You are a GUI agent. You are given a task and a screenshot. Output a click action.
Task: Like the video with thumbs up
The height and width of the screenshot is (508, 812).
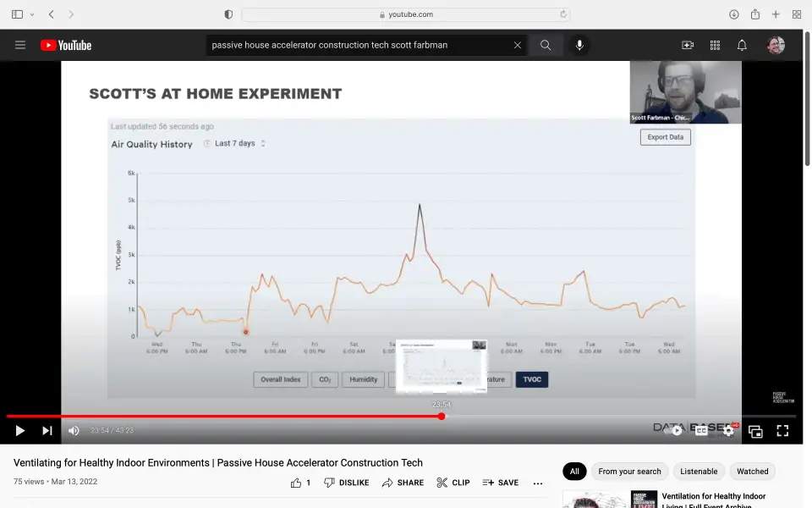pyautogui.click(x=296, y=483)
